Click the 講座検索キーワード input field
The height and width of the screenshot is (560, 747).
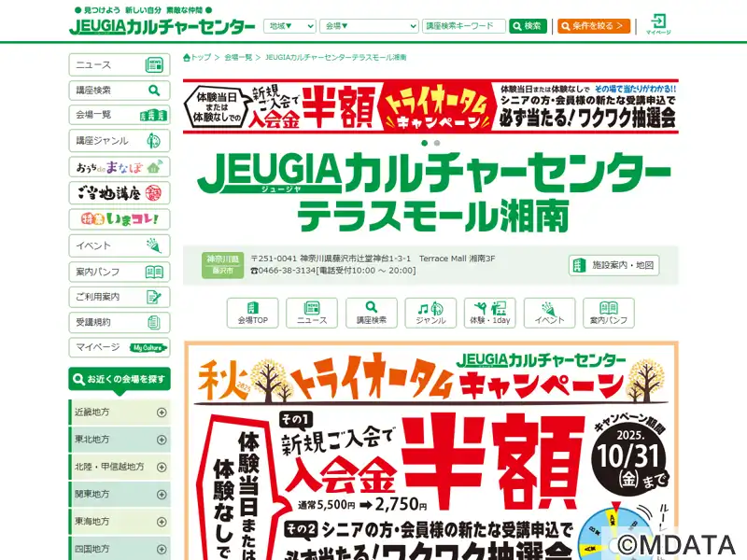point(463,26)
